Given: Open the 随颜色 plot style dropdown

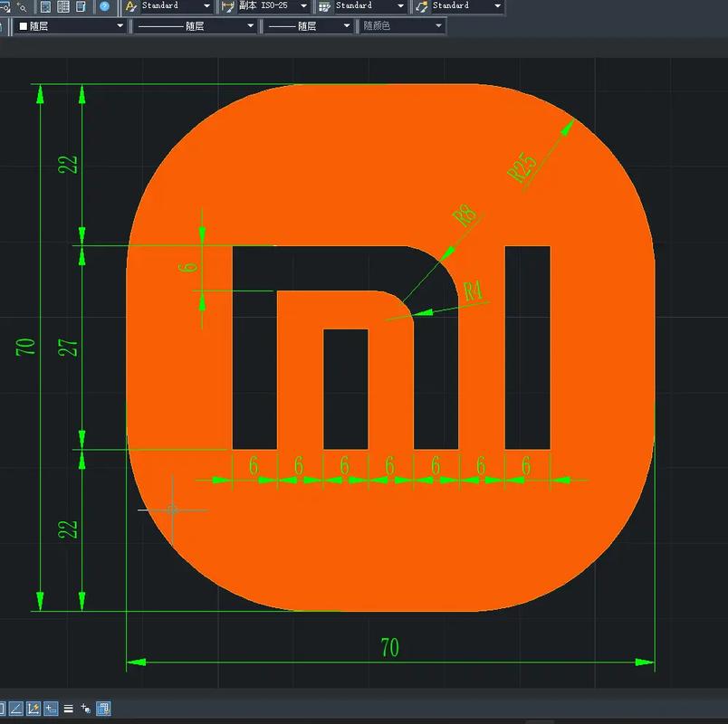Looking at the screenshot, I should [x=439, y=26].
